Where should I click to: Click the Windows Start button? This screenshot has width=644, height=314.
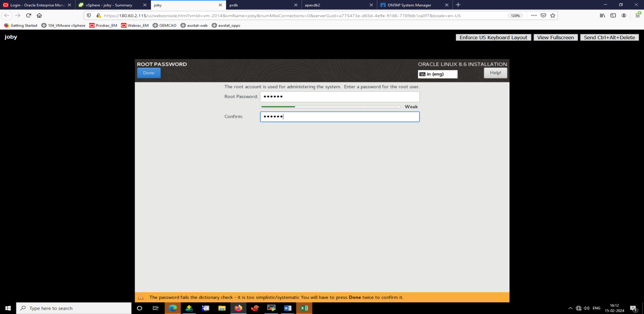[x=7, y=308]
